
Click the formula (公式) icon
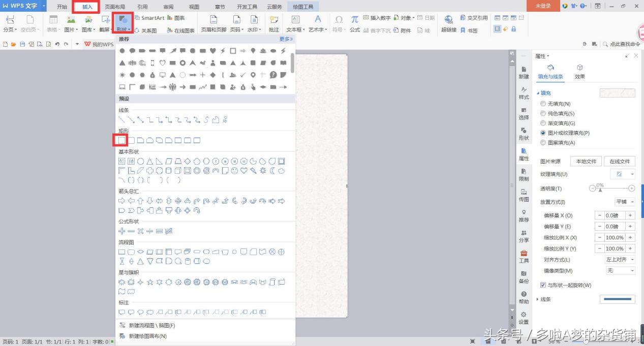(355, 23)
